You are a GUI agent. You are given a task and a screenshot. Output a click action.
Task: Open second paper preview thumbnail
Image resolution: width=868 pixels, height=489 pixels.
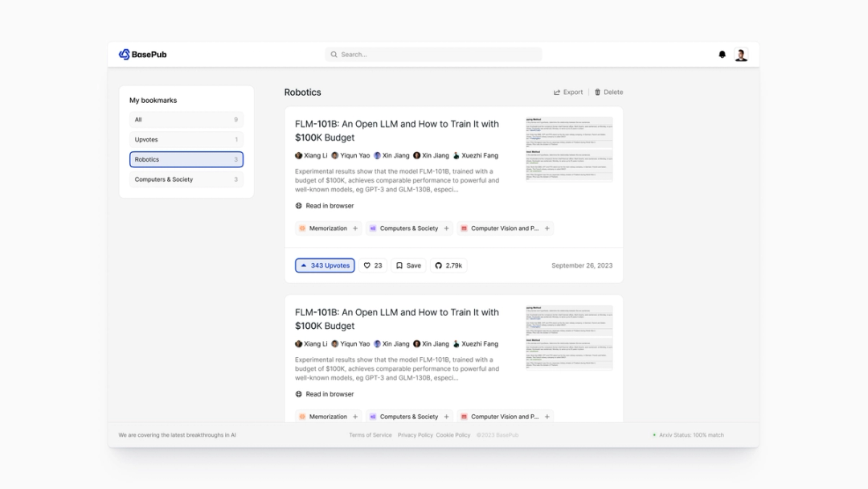[x=569, y=337]
